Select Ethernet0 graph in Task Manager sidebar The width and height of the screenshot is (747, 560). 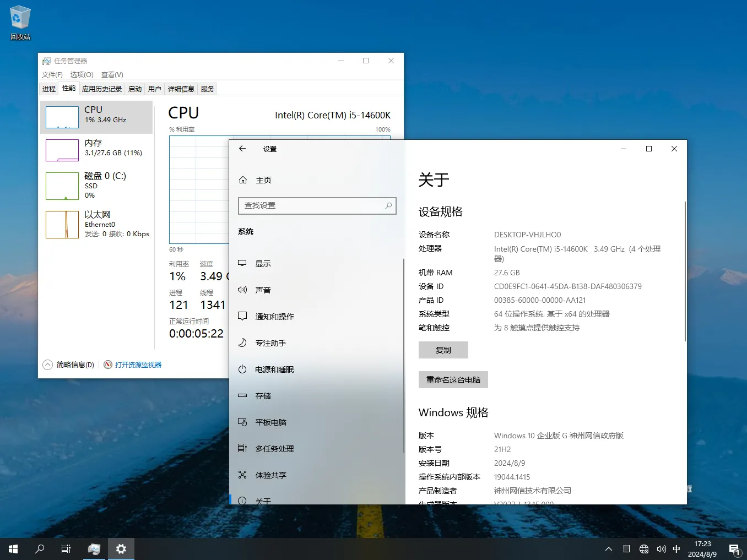96,224
